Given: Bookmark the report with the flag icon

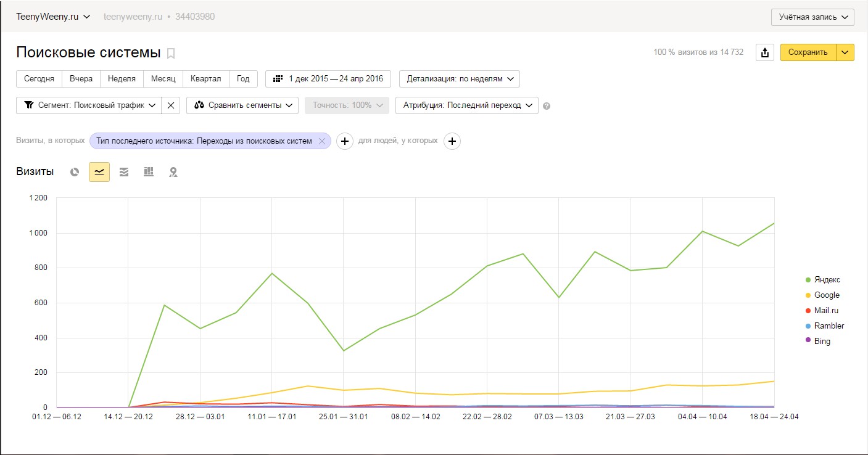Looking at the screenshot, I should coord(171,53).
